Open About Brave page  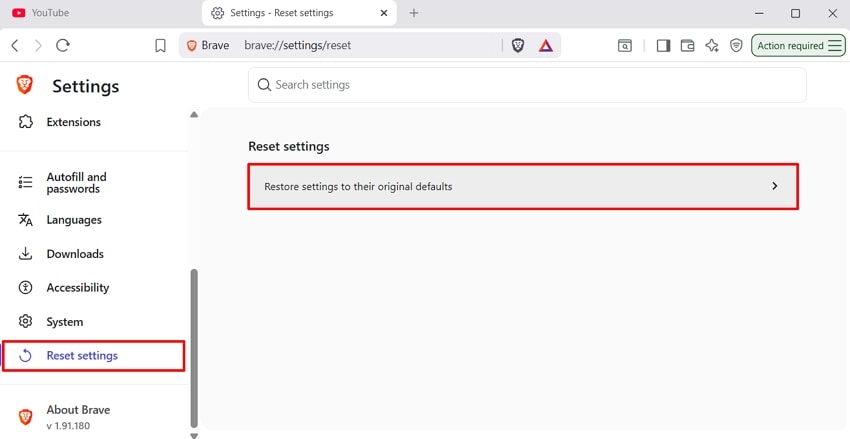pos(78,417)
